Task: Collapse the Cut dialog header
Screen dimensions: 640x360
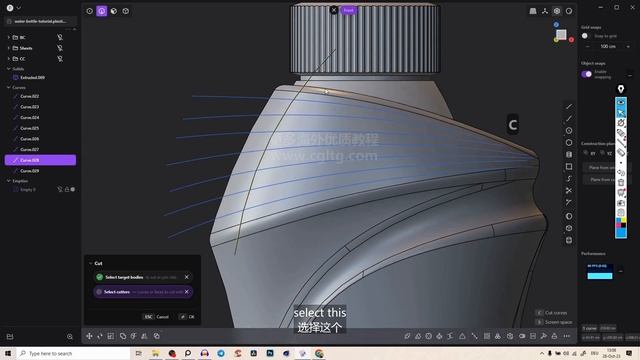Action: (91, 263)
